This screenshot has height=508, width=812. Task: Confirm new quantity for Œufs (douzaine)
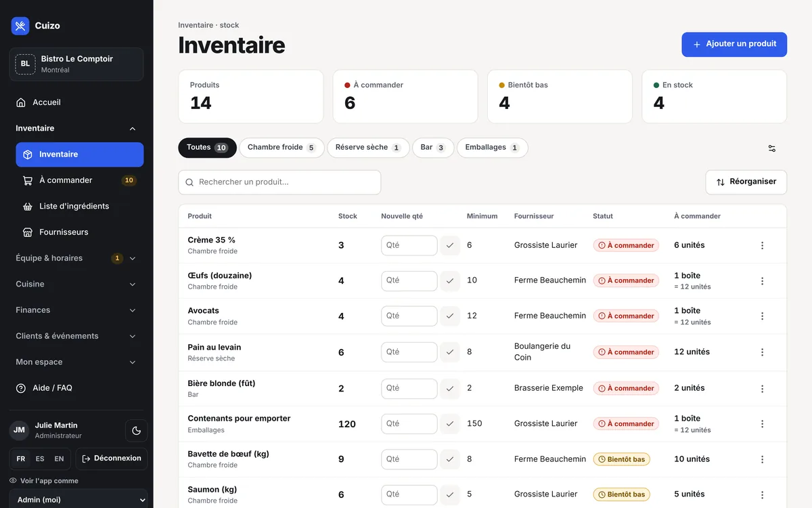450,280
